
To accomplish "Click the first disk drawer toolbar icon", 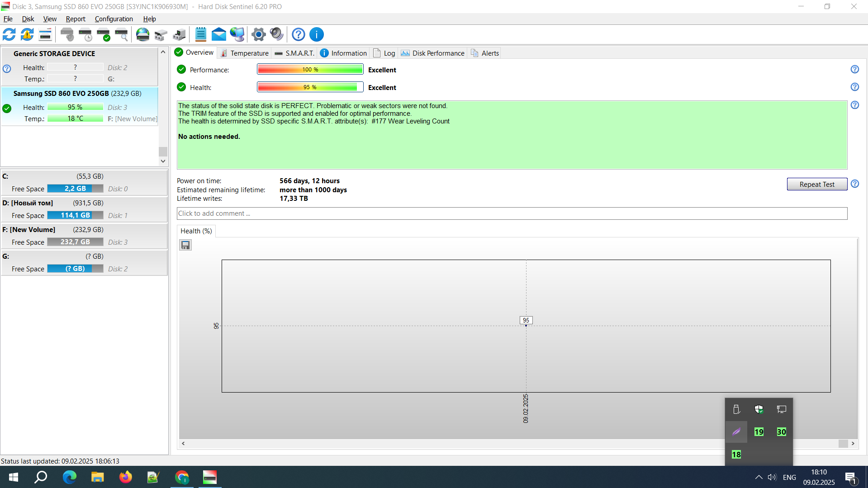I will click(x=161, y=34).
